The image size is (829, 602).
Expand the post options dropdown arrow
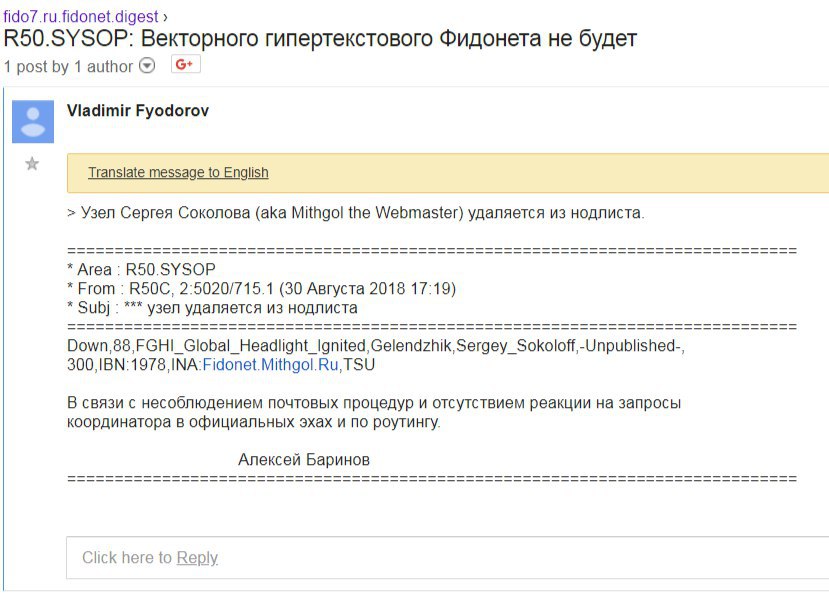click(x=147, y=66)
